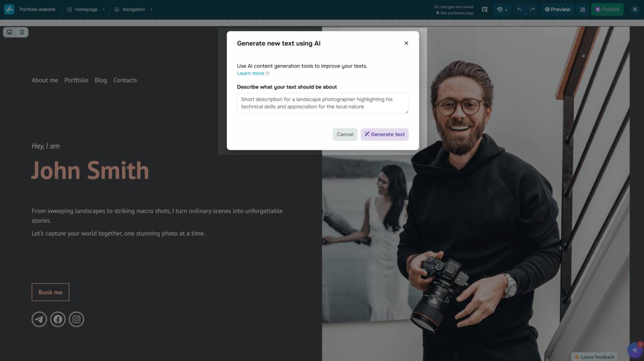
Task: Switch to mobile preview mode
Action: pos(22,32)
